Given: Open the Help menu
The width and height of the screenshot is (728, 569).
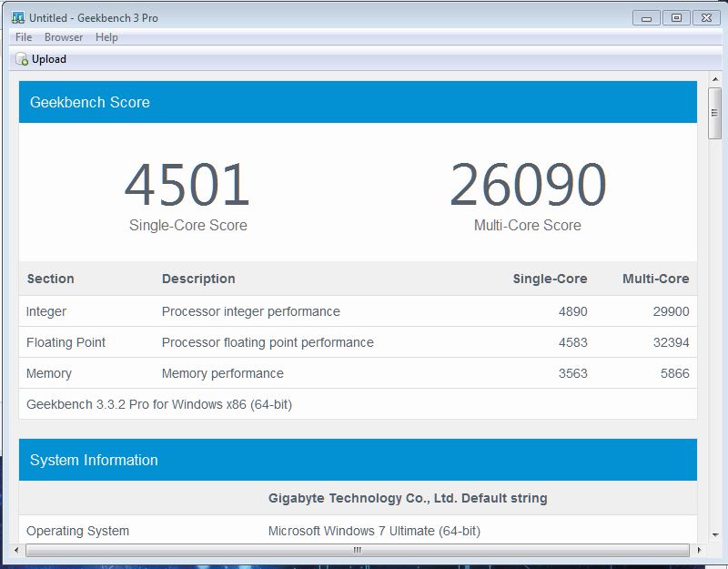Looking at the screenshot, I should 106,37.
